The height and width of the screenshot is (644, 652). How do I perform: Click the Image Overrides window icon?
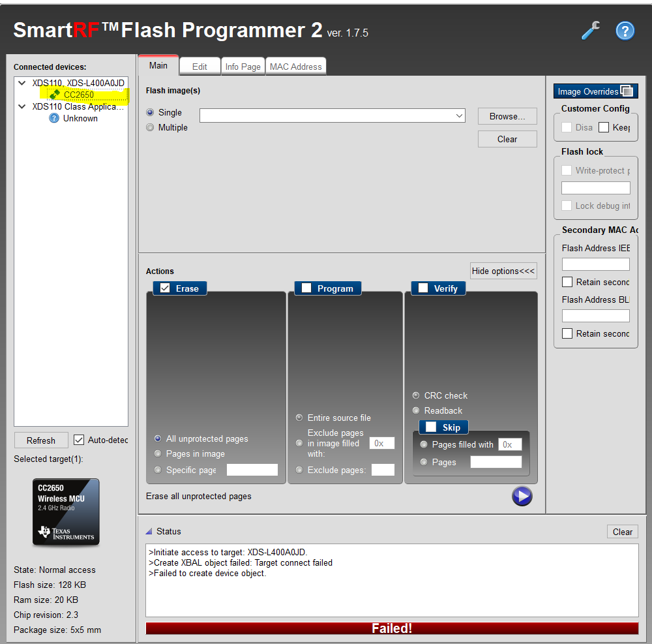coord(627,91)
